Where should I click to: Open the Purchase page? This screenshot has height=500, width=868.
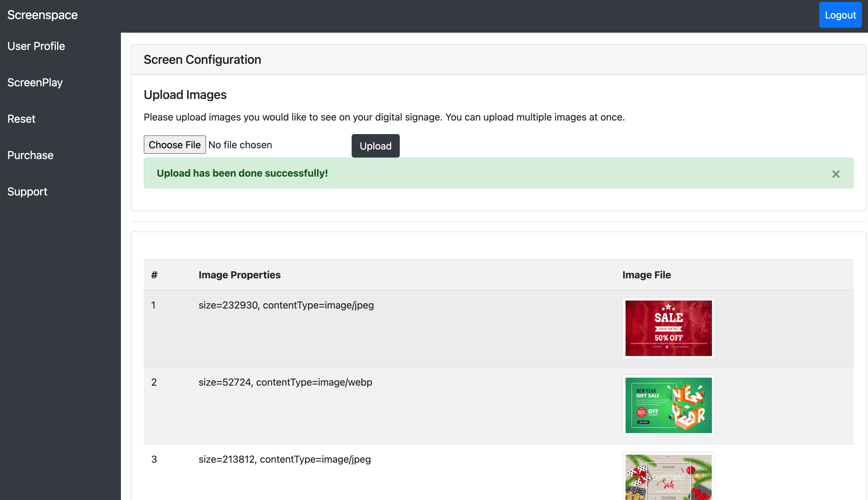(30, 155)
